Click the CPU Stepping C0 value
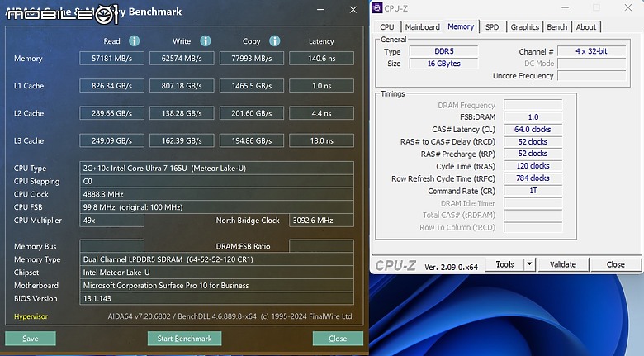 (216, 181)
